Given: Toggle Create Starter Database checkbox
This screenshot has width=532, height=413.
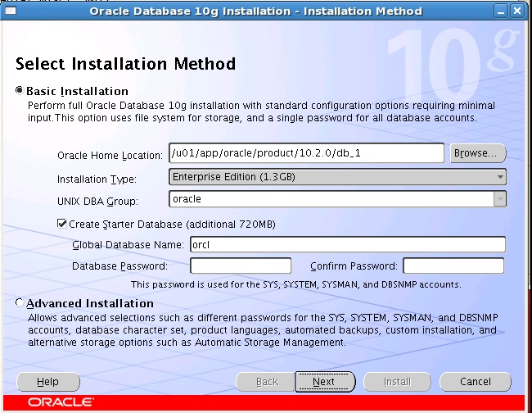Looking at the screenshot, I should [61, 224].
